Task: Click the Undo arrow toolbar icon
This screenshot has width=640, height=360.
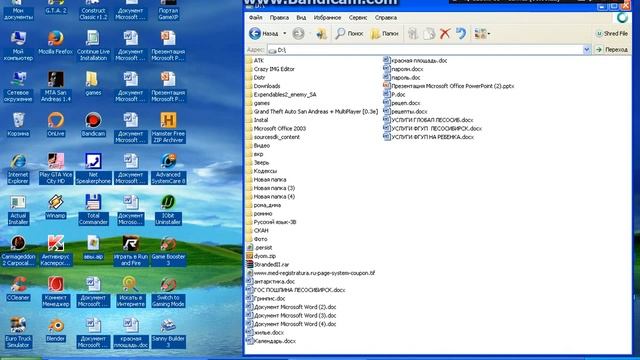Action: [461, 33]
